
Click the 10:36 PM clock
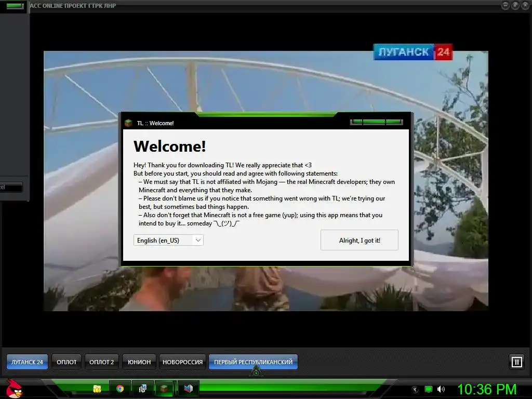(x=487, y=389)
